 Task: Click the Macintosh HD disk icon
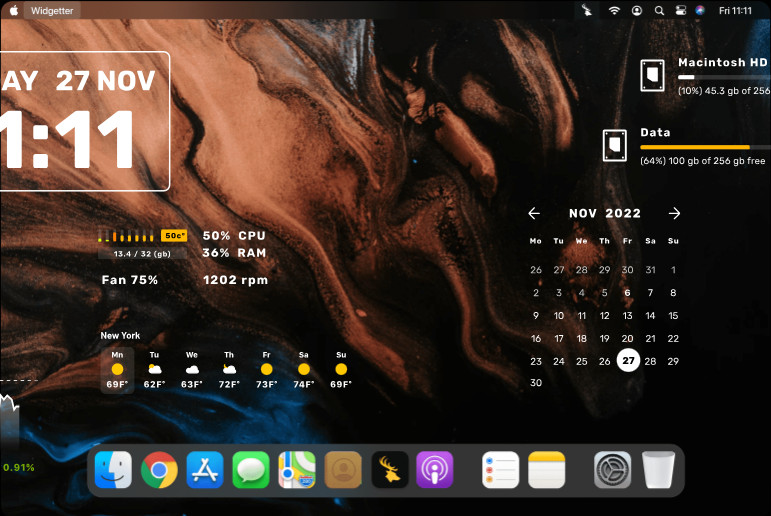coord(652,75)
